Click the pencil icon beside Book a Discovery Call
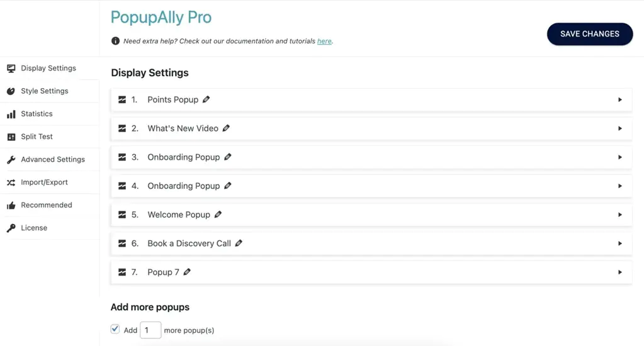Screen dimensions: 644x346 click(239, 243)
